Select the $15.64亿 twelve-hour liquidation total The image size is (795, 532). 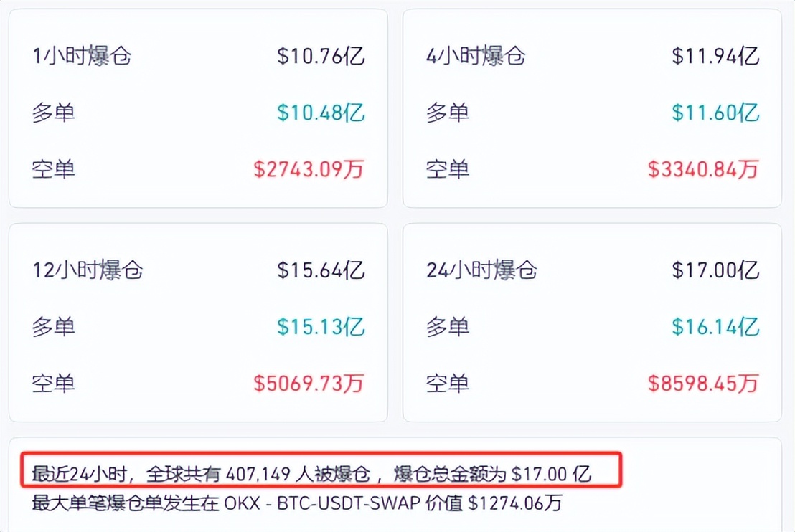coord(321,270)
